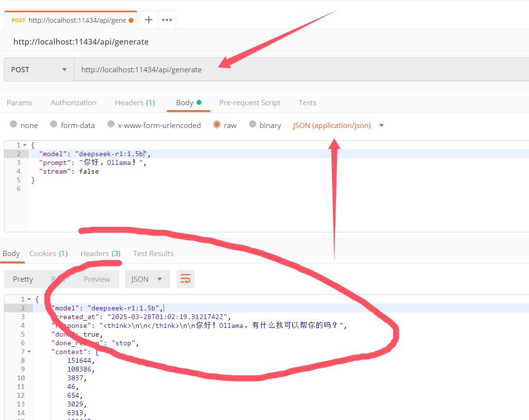
Task: Select the POST localhost:11434 request tab
Action: click(70, 20)
